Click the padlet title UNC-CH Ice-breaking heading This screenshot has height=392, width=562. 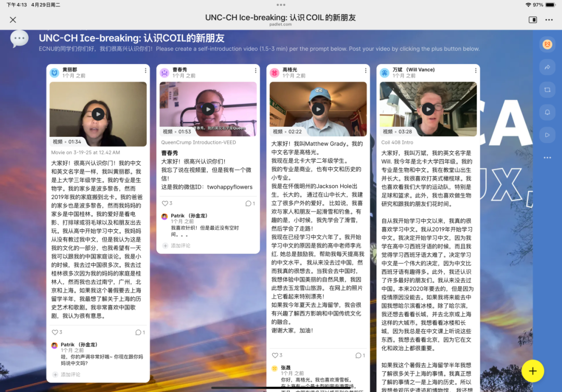pyautogui.click(x=132, y=38)
